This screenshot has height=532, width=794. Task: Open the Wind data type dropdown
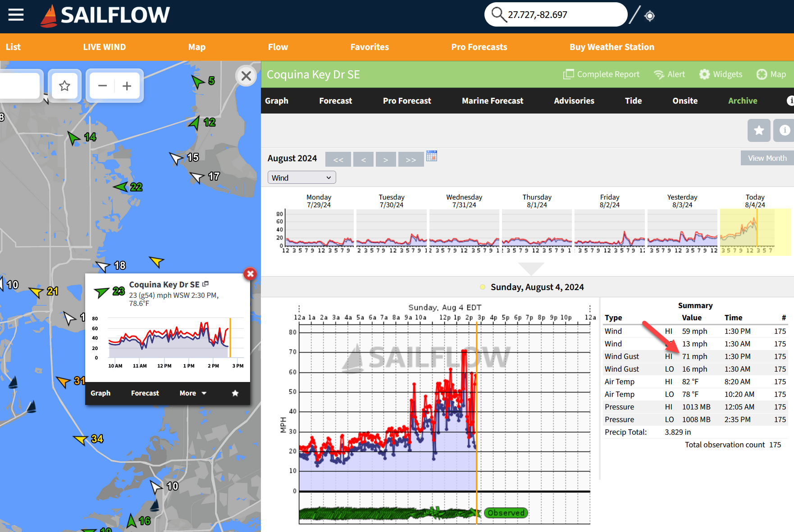click(x=302, y=177)
